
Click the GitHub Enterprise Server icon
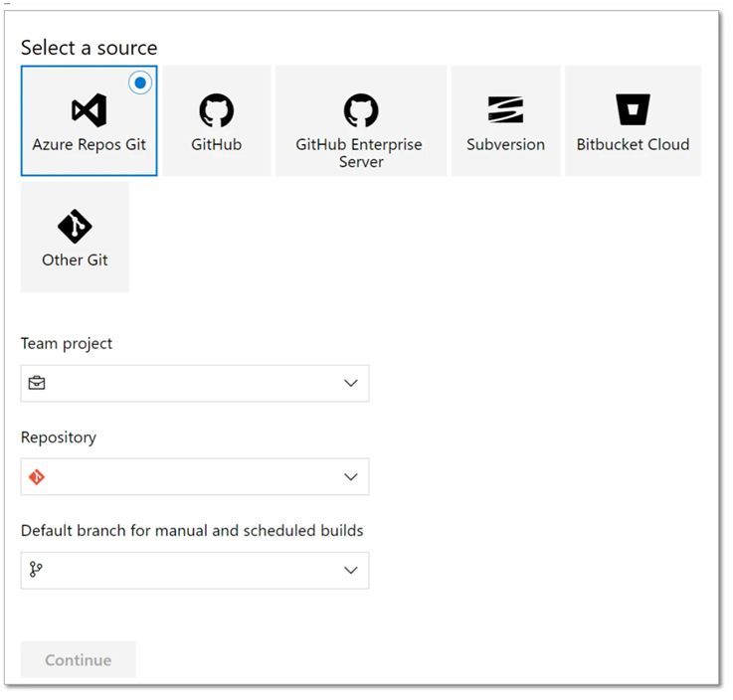360,109
